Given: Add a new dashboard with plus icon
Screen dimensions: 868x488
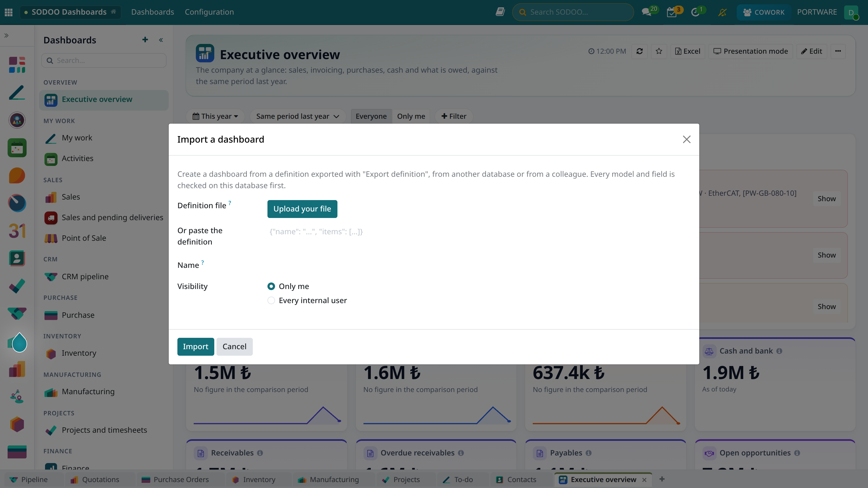Looking at the screenshot, I should click(145, 40).
